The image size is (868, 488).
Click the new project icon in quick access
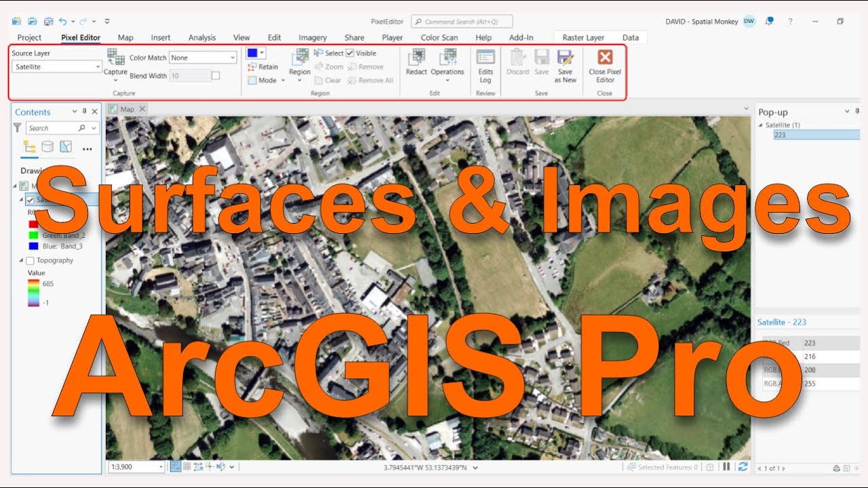16,22
